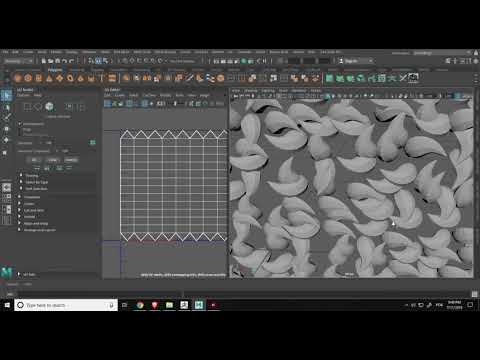The width and height of the screenshot is (480, 360).
Task: Click the polygon cube shelf icon
Action: click(28, 78)
